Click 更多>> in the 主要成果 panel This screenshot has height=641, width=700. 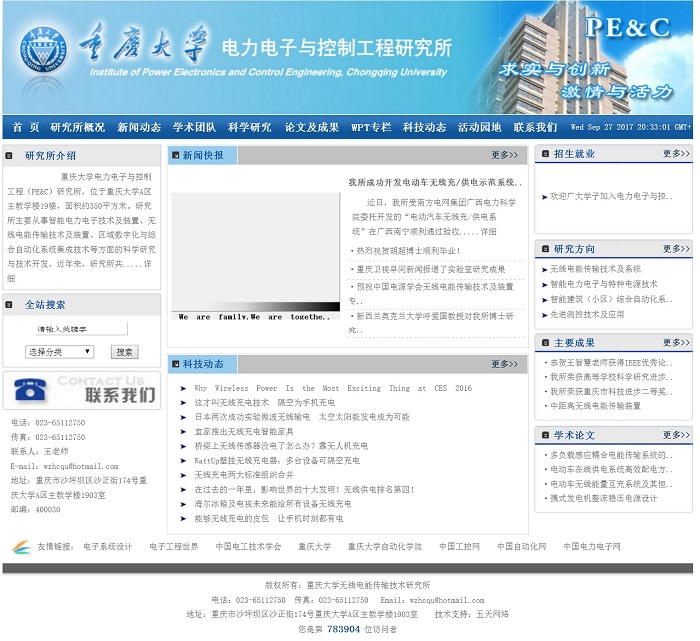[x=676, y=343]
